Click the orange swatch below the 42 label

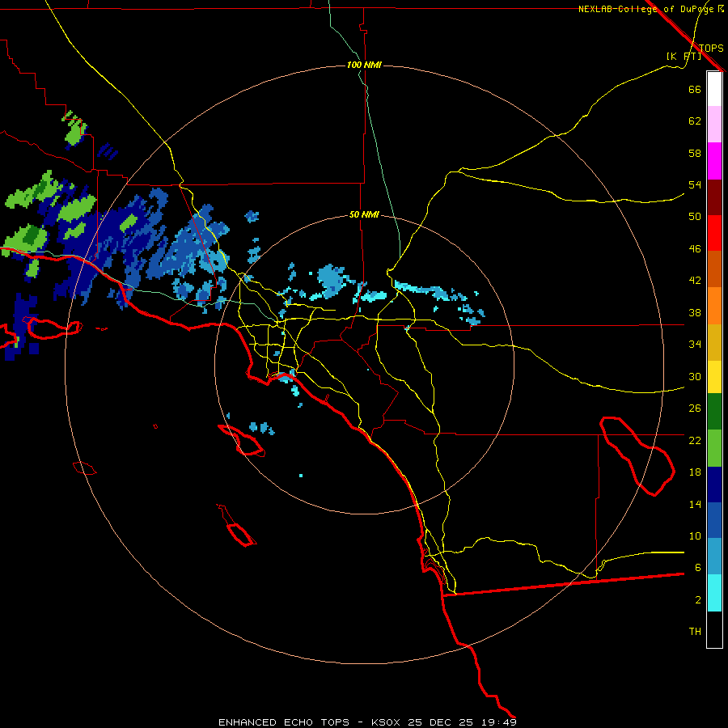[714, 306]
